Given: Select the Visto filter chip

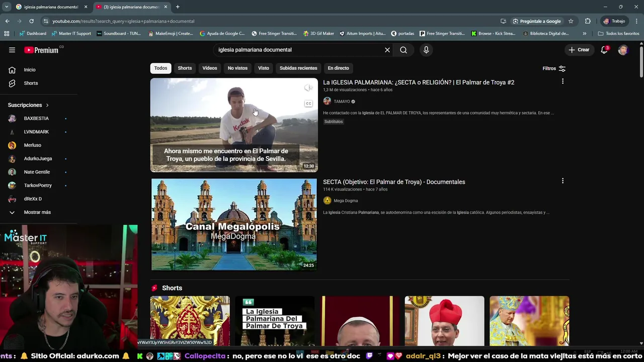Looking at the screenshot, I should [x=264, y=68].
